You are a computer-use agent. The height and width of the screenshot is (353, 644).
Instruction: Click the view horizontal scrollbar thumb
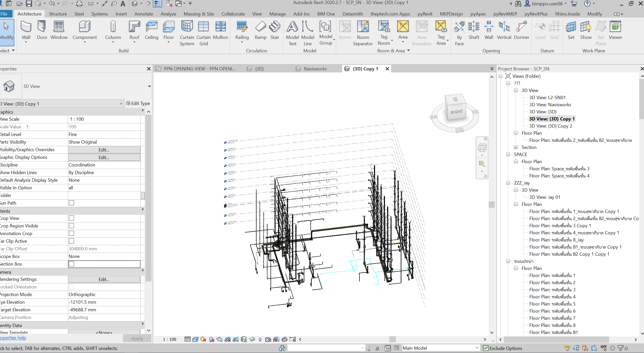(x=392, y=339)
